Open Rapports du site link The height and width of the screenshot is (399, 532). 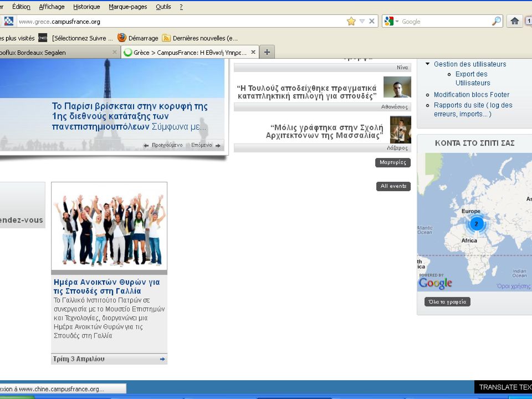tap(473, 110)
